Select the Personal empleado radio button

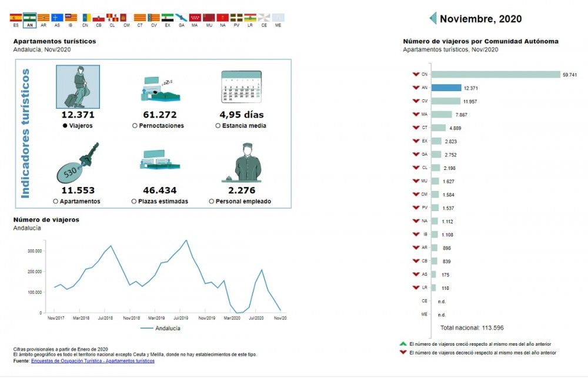pos(212,202)
